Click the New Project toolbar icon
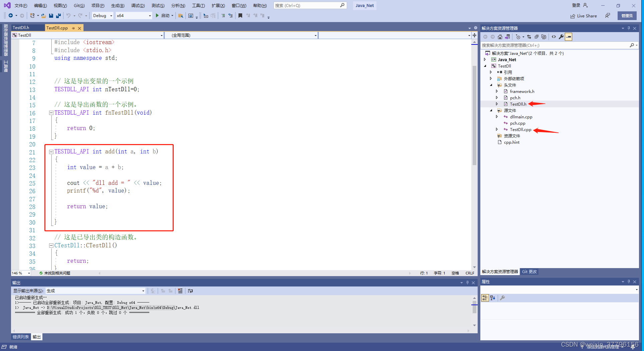Screen dimensions: 644x351 (32, 16)
